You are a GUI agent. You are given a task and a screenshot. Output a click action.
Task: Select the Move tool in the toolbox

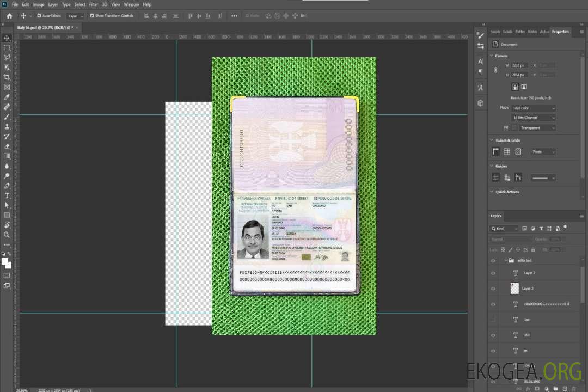[x=7, y=38]
